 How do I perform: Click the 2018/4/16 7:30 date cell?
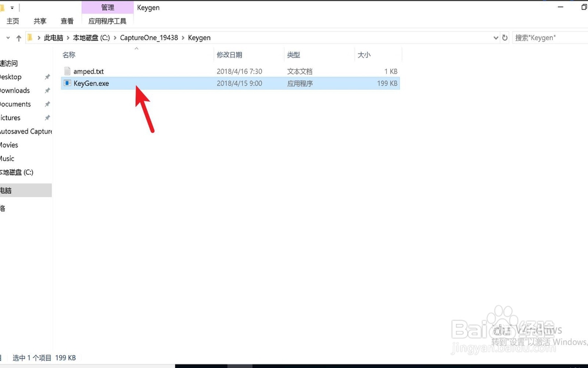pos(239,71)
